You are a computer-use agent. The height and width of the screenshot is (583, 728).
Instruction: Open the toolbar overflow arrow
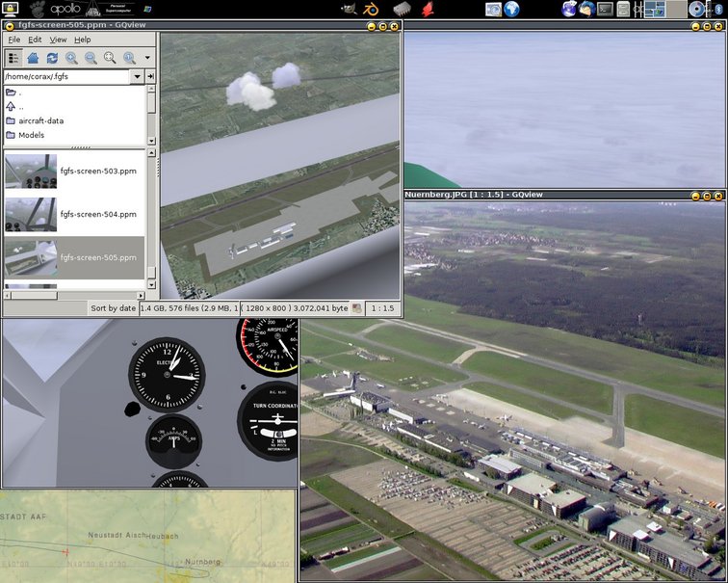pos(147,58)
